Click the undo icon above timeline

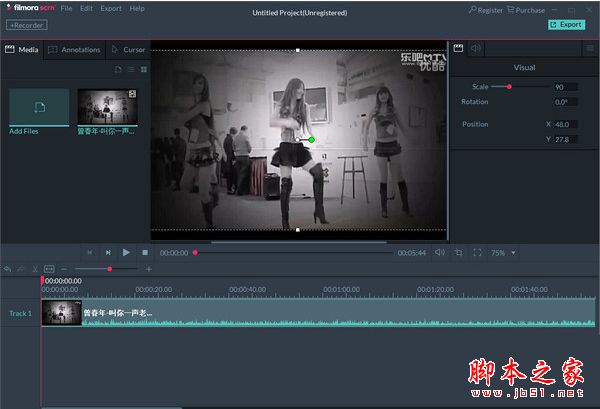pos(7,269)
